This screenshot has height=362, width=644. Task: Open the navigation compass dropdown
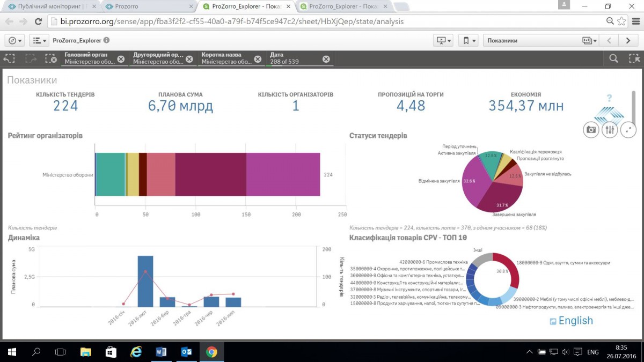pos(14,41)
